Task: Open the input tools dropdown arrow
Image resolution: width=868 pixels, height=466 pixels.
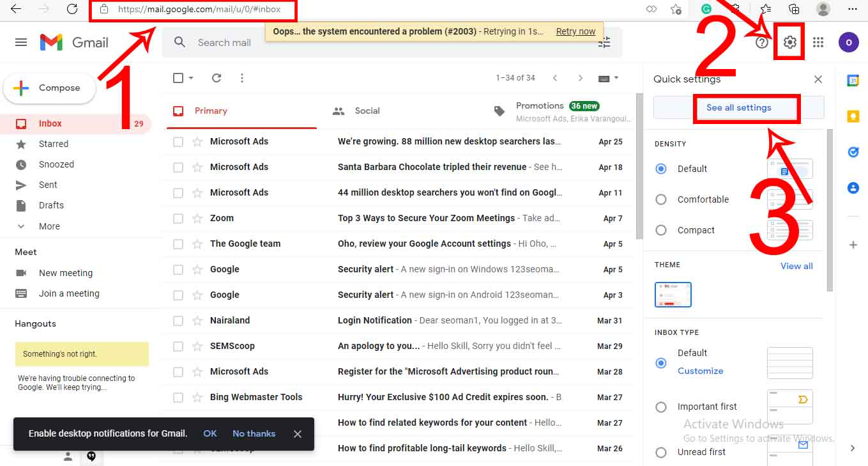Action: coord(616,78)
